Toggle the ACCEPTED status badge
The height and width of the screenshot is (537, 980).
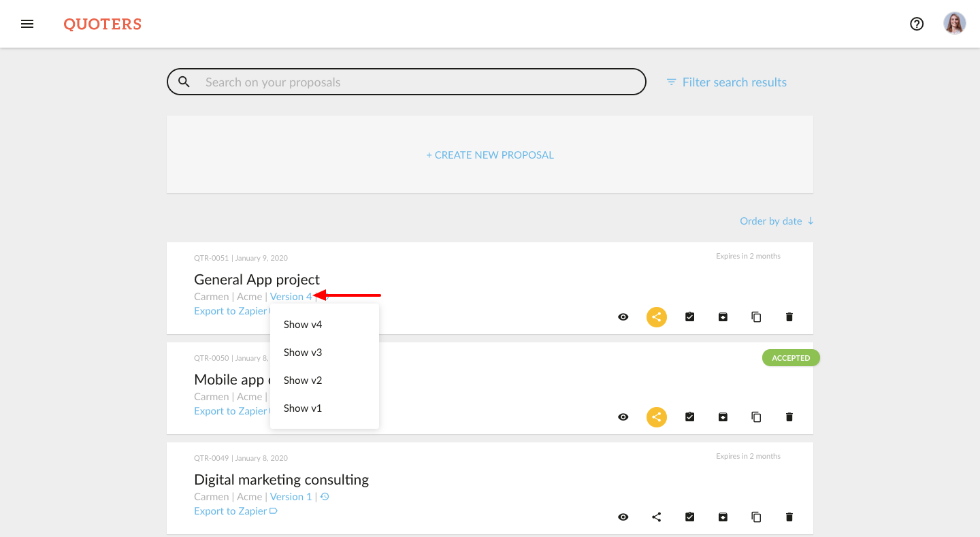coord(791,357)
